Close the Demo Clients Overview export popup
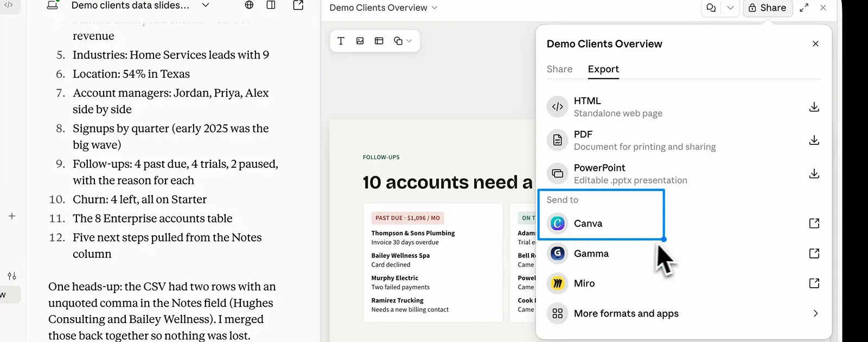 815,43
